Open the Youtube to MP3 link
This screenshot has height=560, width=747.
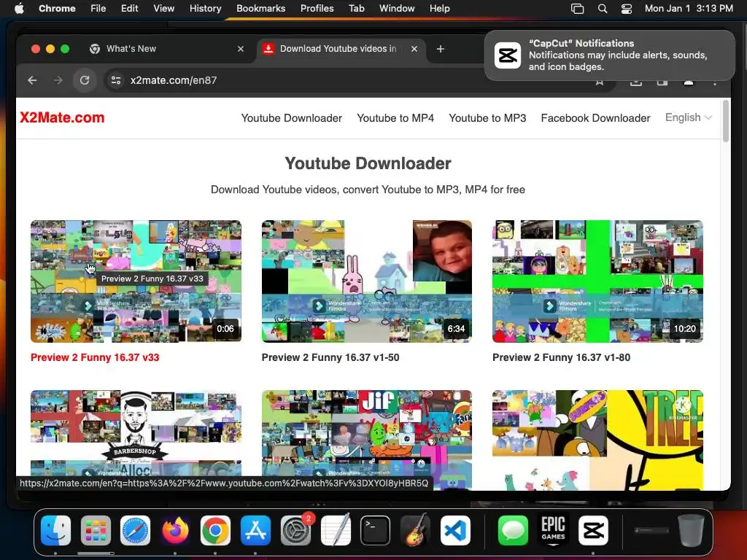(x=487, y=118)
